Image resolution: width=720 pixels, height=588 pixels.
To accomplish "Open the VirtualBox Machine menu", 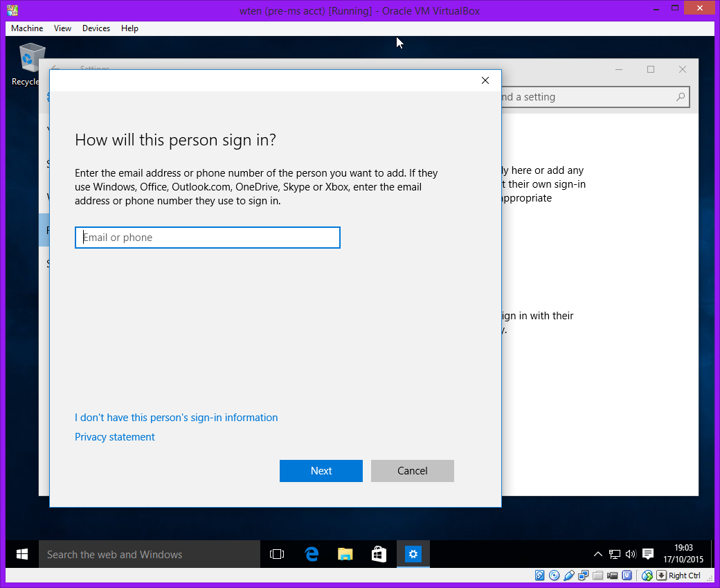I will (x=27, y=28).
